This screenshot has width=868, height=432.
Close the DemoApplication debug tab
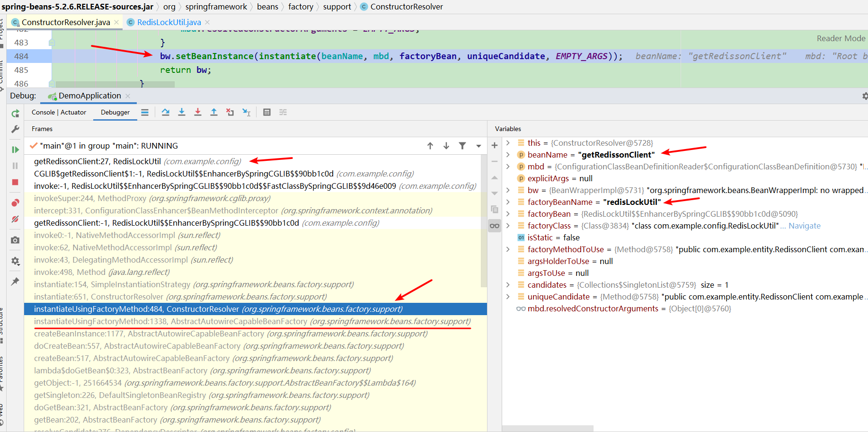click(128, 96)
